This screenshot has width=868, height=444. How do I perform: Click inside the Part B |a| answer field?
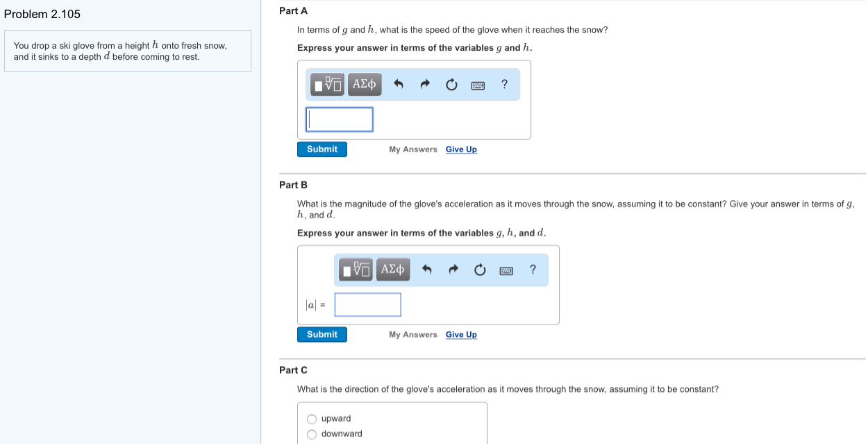[x=367, y=304]
